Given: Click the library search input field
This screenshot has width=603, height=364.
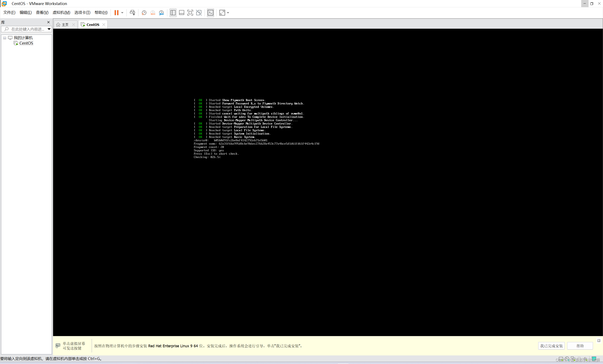Looking at the screenshot, I should (27, 29).
